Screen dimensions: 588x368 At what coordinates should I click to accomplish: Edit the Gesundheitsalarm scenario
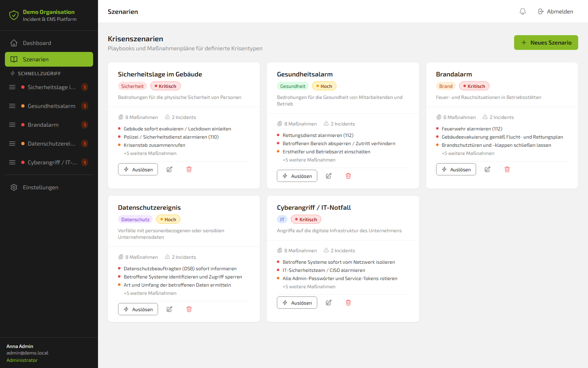tap(329, 176)
